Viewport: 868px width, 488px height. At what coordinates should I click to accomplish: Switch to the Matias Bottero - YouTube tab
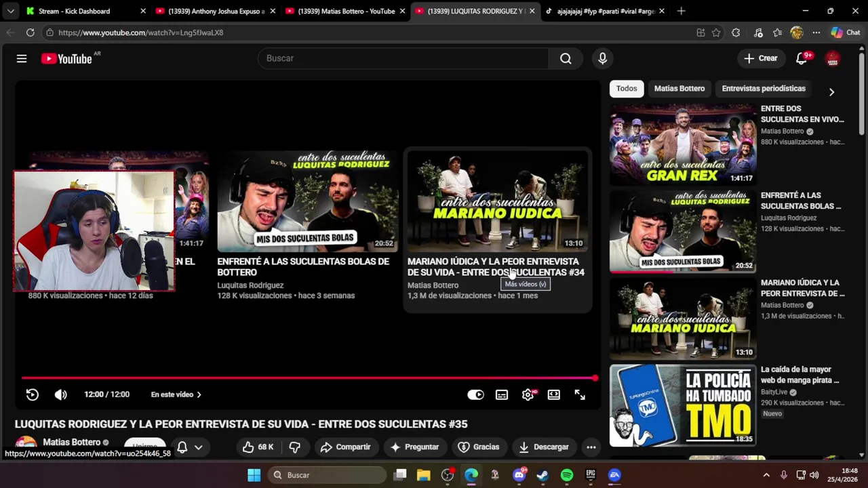[x=346, y=11]
